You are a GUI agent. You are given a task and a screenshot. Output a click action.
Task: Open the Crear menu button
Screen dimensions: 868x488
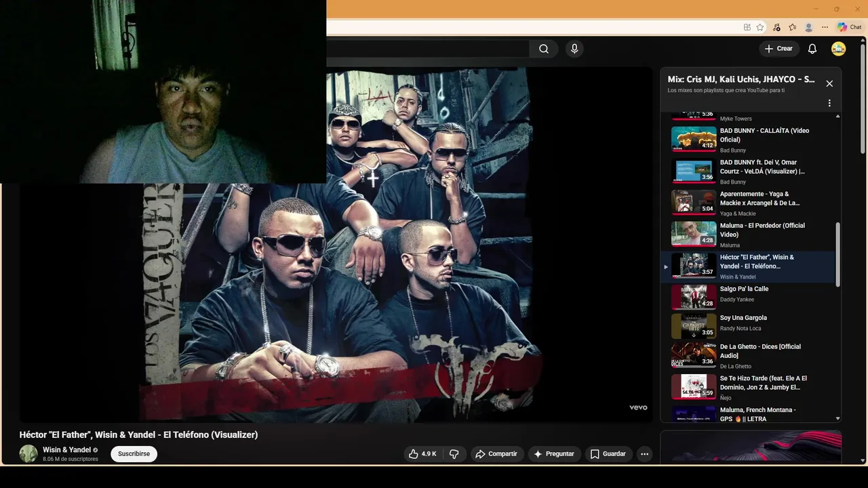click(x=778, y=49)
